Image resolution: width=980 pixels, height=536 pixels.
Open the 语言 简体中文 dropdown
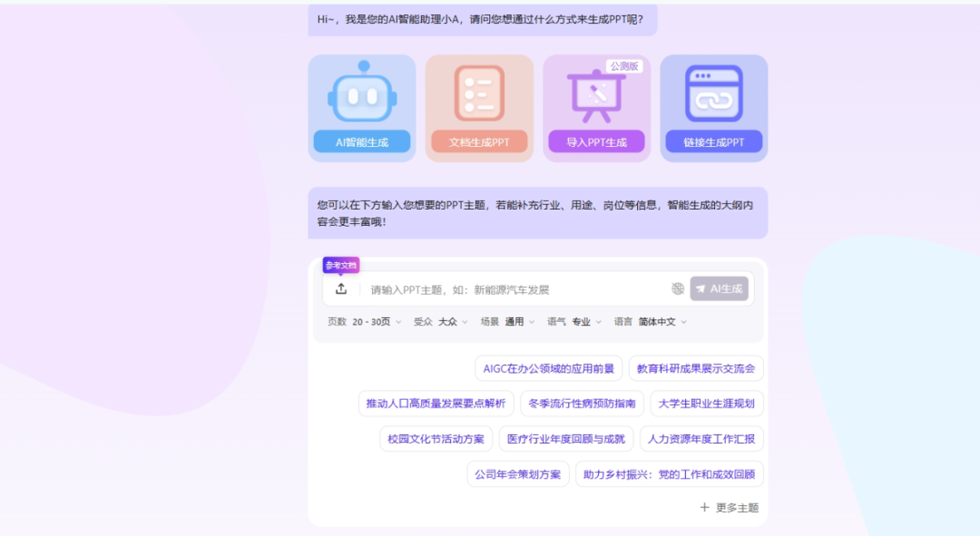click(x=651, y=322)
